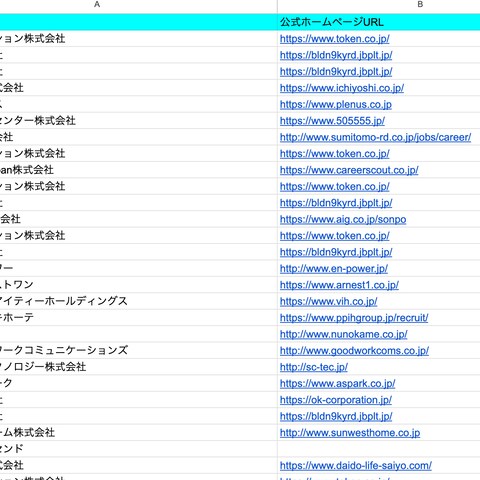
Task: Select the cell ending トワン
Action: (x=138, y=285)
